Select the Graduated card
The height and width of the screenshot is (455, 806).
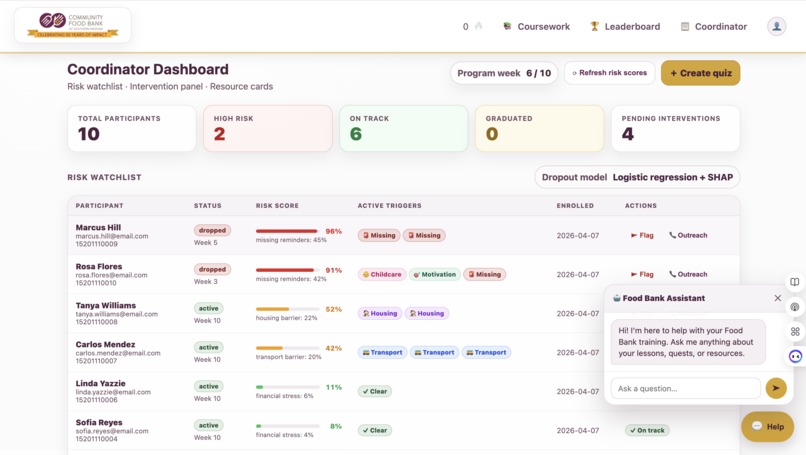(x=540, y=129)
